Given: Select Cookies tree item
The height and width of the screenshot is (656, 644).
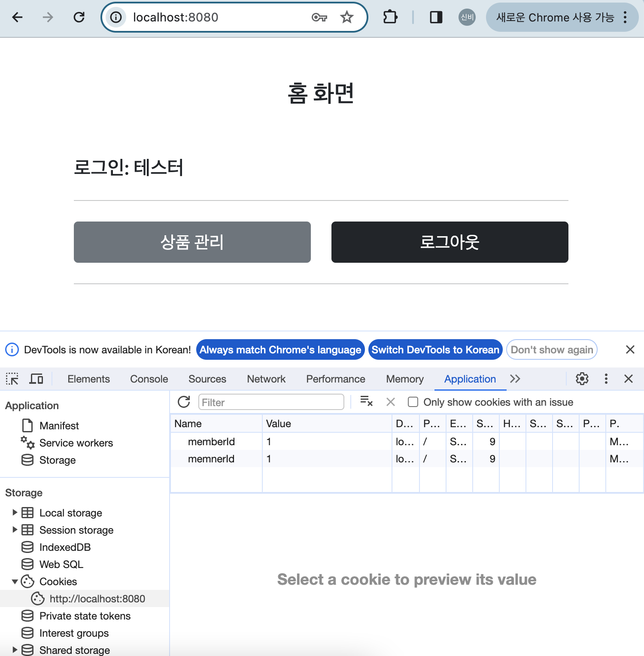Looking at the screenshot, I should [x=58, y=582].
